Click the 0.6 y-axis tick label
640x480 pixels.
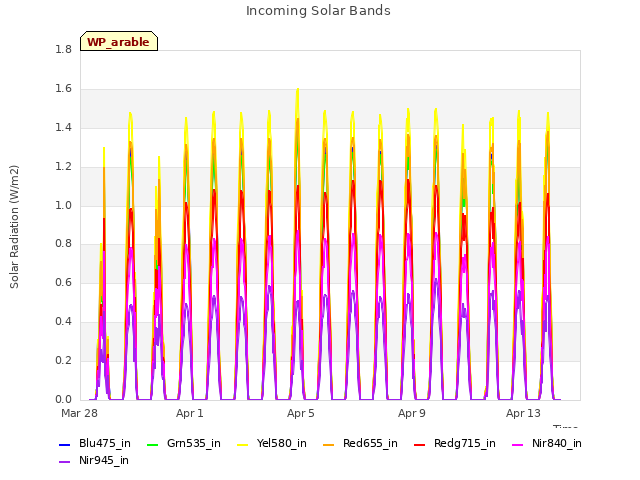pos(63,282)
